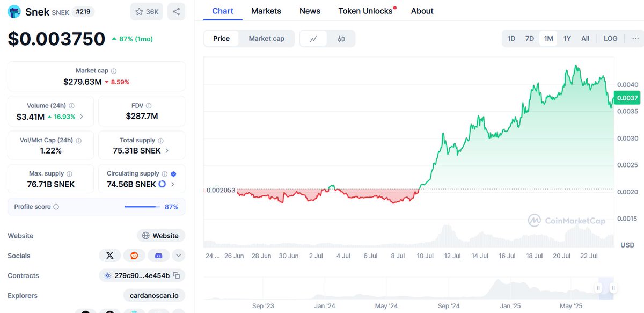Select the All time range
644x313 pixels.
tap(585, 39)
